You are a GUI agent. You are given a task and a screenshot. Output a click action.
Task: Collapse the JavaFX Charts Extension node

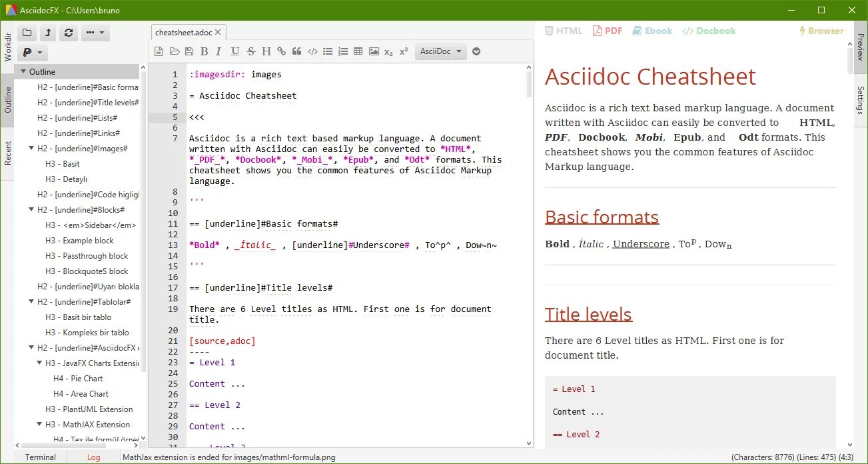pos(39,363)
